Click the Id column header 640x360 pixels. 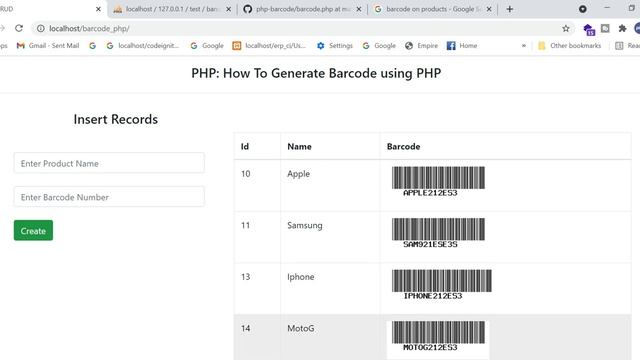pyautogui.click(x=257, y=147)
